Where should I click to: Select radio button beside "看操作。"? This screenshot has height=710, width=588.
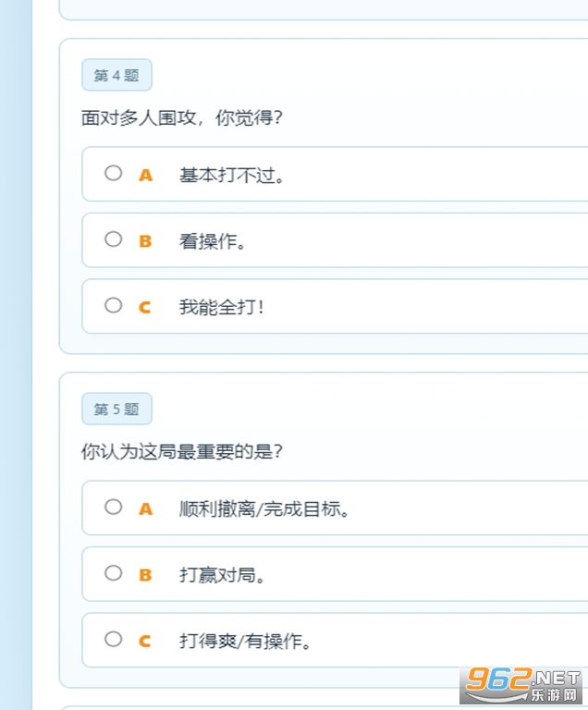click(x=113, y=239)
